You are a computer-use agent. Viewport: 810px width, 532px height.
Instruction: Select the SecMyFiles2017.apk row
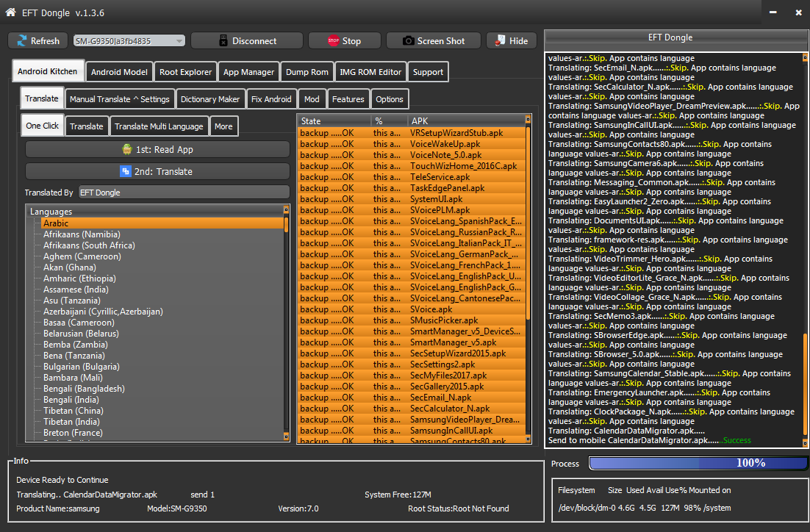coord(412,375)
